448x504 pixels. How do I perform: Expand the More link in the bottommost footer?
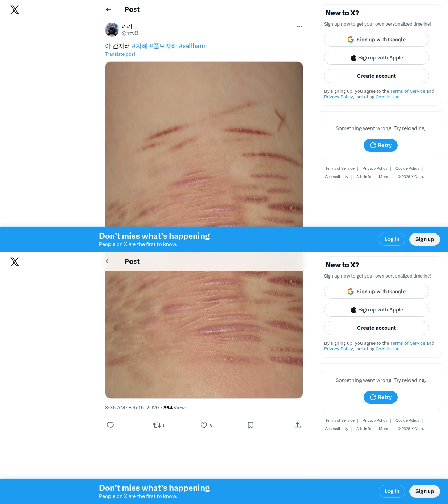click(386, 429)
